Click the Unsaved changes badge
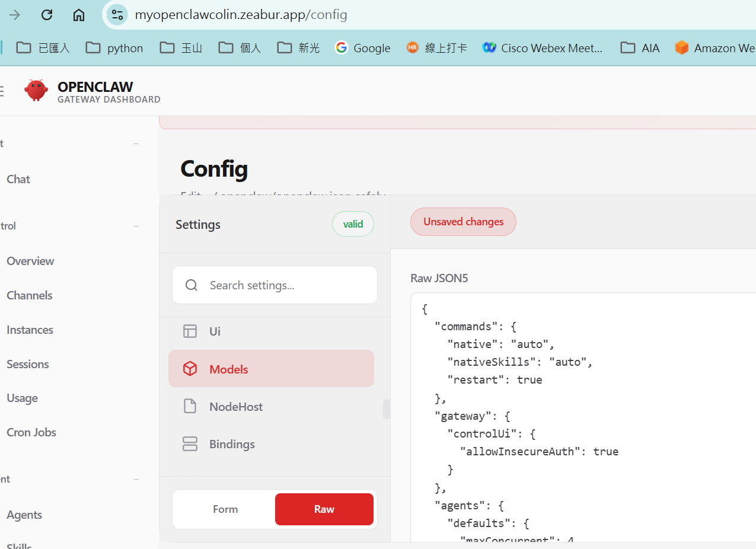Screen dimensions: 756x549 pyautogui.click(x=463, y=222)
